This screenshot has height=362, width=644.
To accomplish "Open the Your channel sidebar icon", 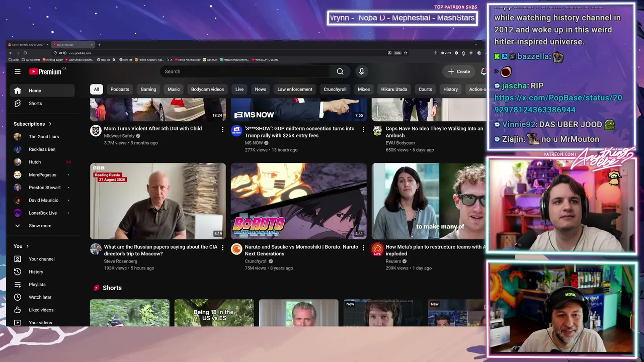I will pos(18,259).
